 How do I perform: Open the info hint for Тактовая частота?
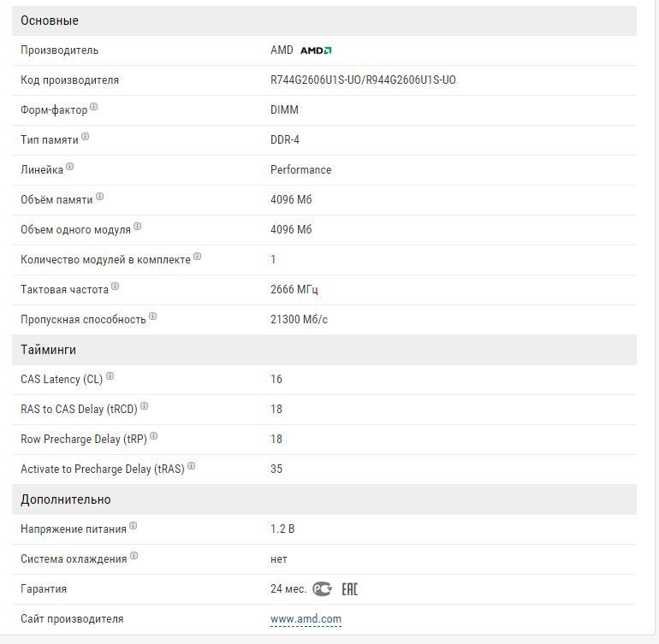[115, 287]
